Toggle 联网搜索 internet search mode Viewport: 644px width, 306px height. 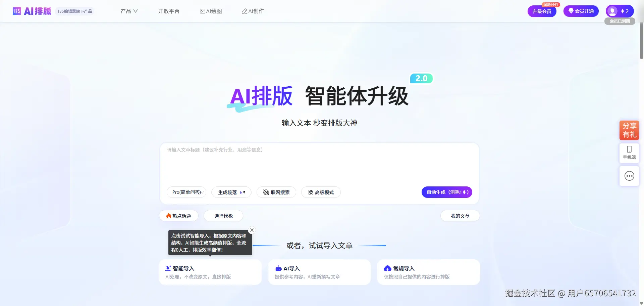276,192
